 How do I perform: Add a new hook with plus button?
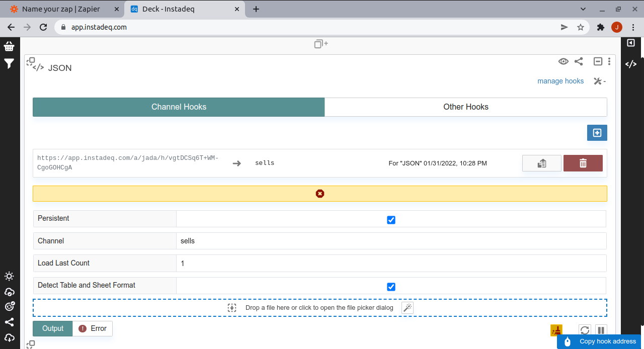coord(597,133)
